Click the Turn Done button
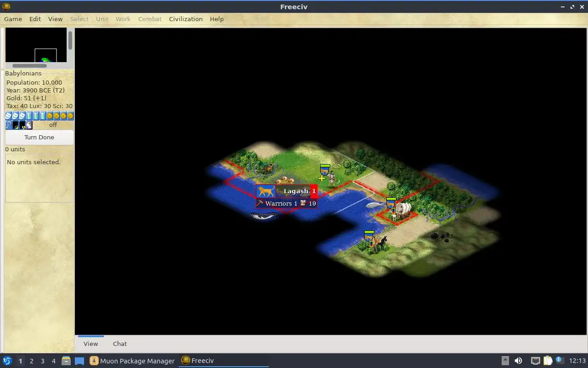This screenshot has width=588, height=368. coord(39,137)
